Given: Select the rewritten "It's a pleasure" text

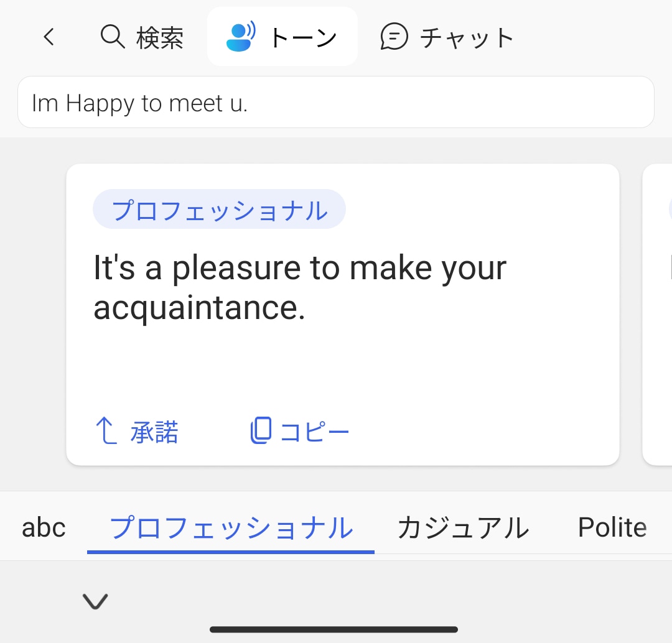Looking at the screenshot, I should click(x=299, y=288).
